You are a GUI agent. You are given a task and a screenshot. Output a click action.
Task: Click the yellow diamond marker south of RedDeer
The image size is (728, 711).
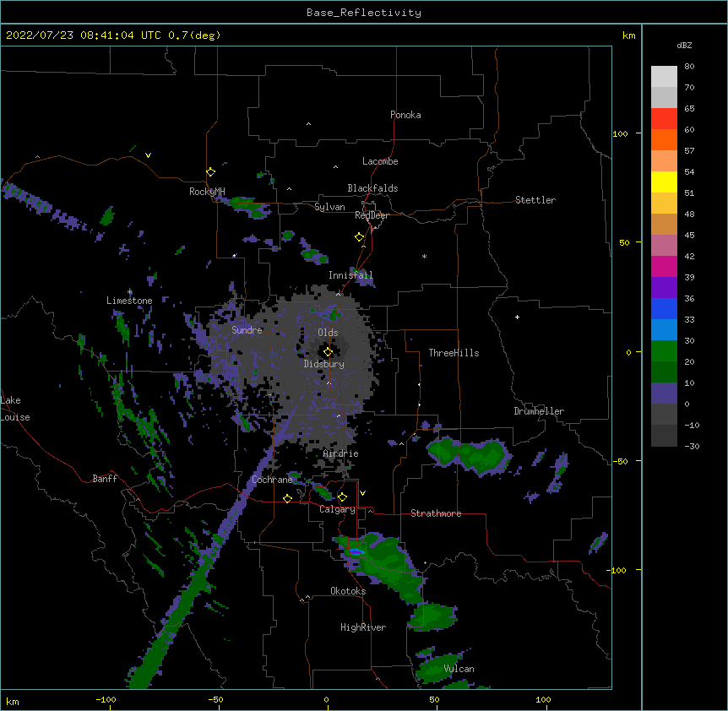pyautogui.click(x=360, y=237)
